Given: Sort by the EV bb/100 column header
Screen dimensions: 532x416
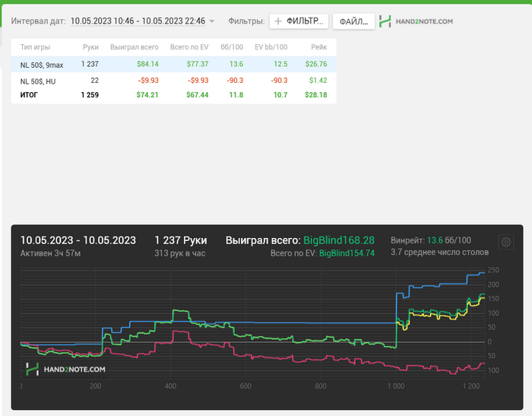Looking at the screenshot, I should coord(271,47).
